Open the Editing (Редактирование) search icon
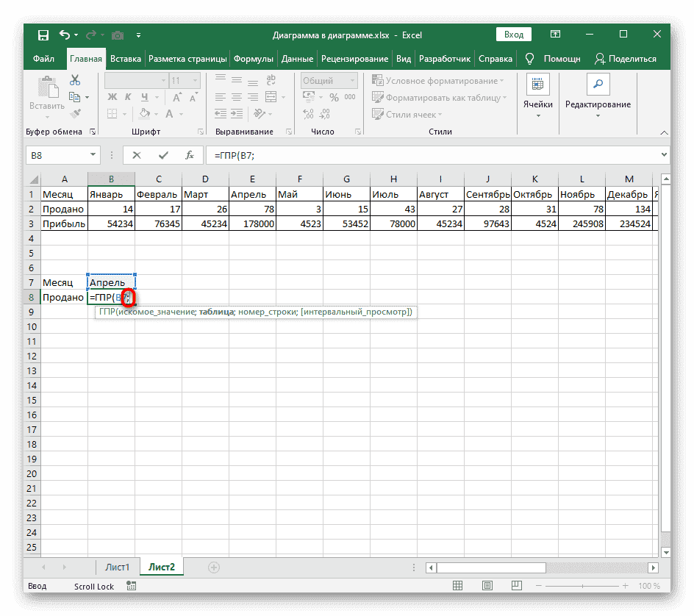 (597, 85)
